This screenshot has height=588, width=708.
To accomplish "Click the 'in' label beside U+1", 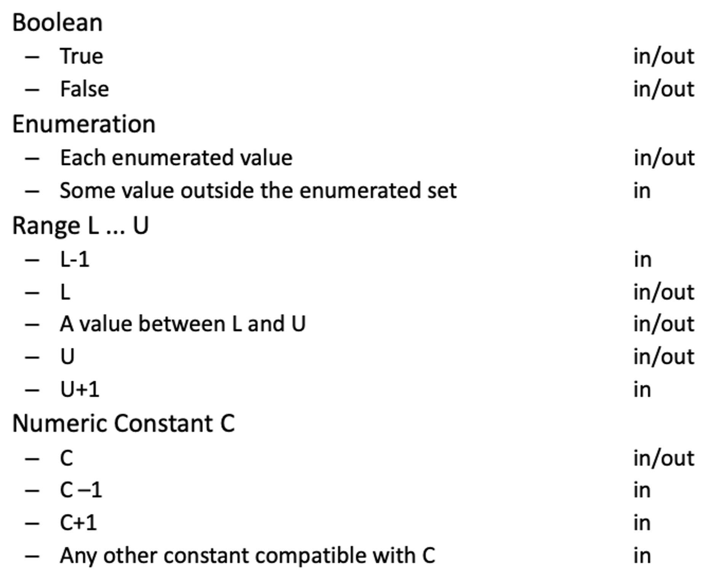I will click(x=642, y=390).
